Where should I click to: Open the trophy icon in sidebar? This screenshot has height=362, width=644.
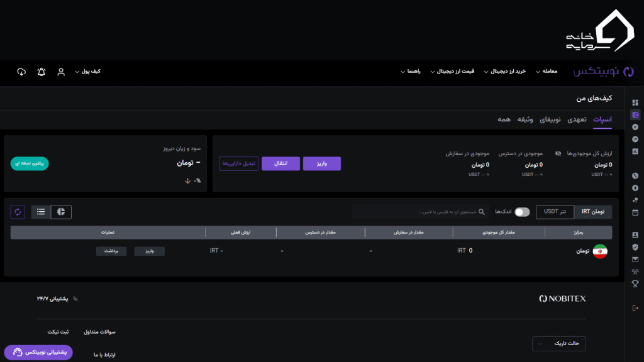[x=635, y=283]
